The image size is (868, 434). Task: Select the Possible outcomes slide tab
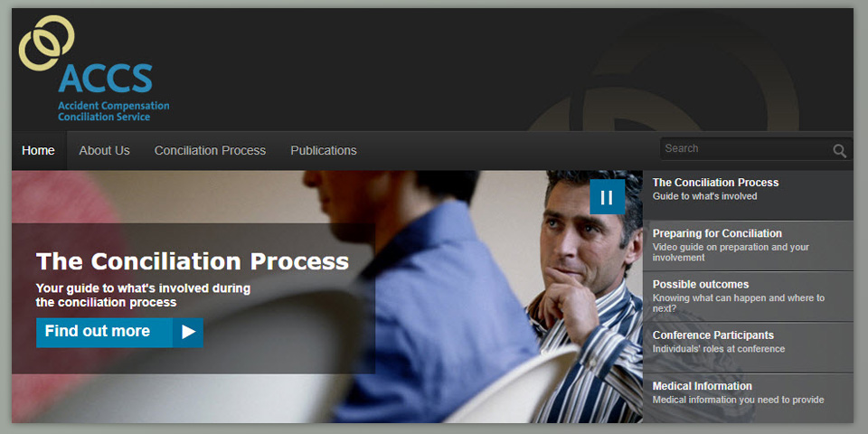(748, 297)
